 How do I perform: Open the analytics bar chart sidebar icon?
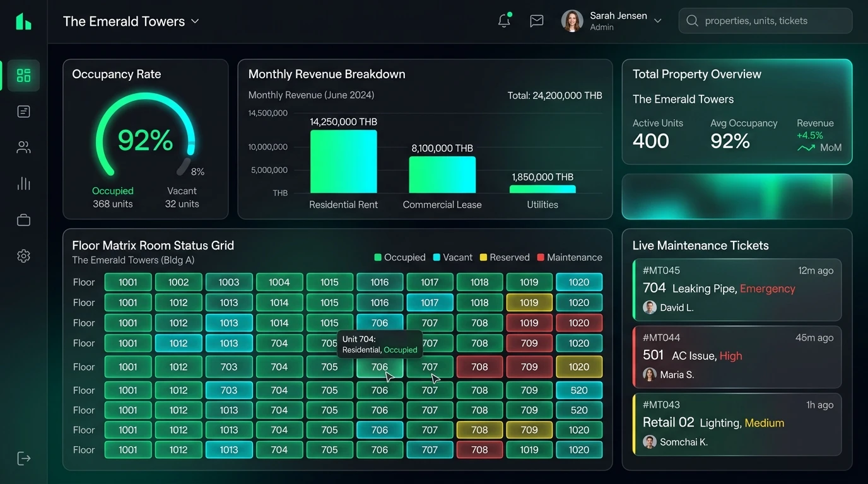[x=23, y=183]
